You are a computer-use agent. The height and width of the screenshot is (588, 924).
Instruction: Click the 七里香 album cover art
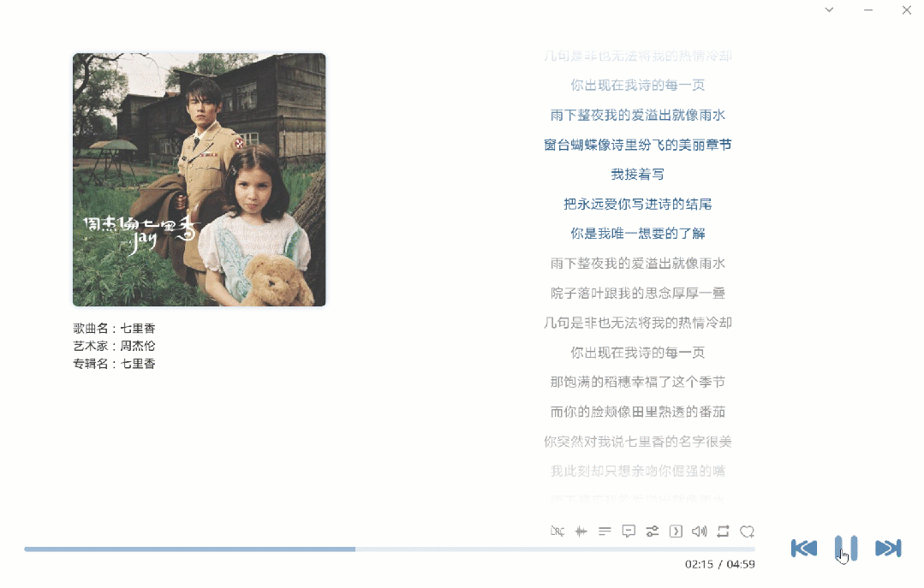click(200, 180)
